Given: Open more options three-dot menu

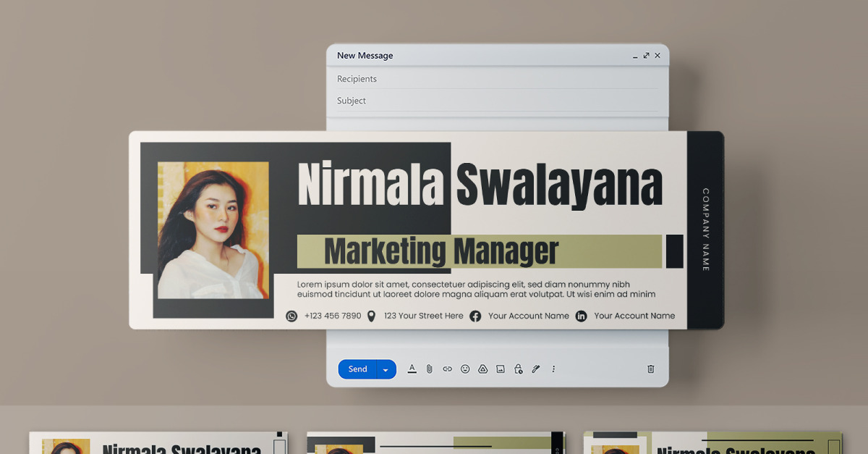Looking at the screenshot, I should coord(553,369).
